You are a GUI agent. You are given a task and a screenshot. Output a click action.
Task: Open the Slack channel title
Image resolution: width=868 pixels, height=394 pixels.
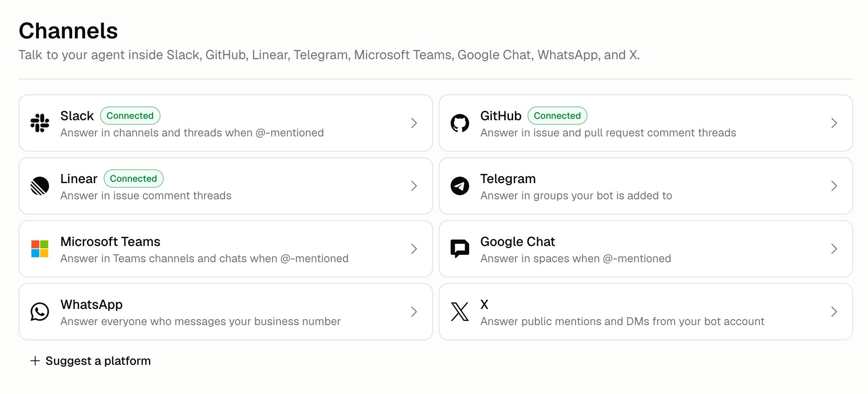click(x=77, y=116)
